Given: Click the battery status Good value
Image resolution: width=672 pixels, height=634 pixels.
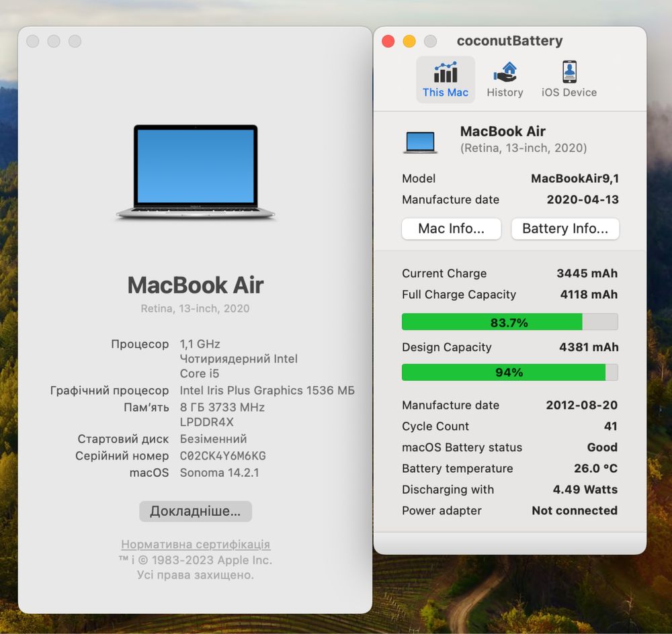Looking at the screenshot, I should click(602, 447).
